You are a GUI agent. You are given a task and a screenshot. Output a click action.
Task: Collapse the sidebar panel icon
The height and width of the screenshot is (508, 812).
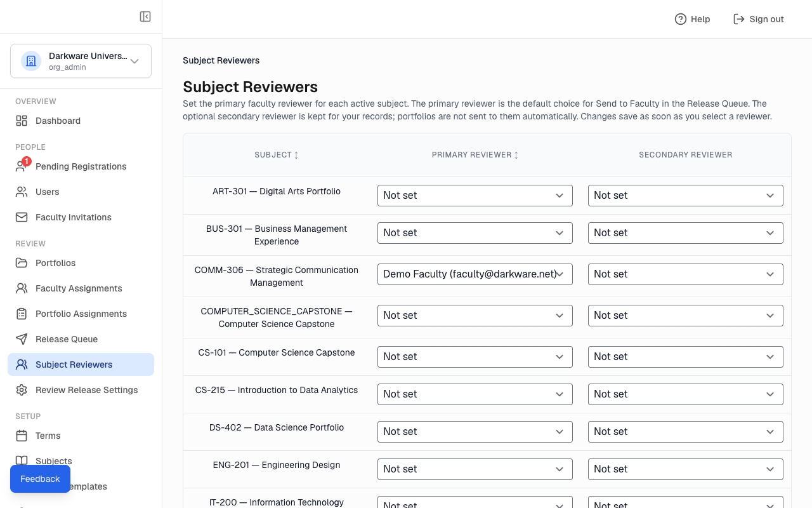(x=145, y=17)
